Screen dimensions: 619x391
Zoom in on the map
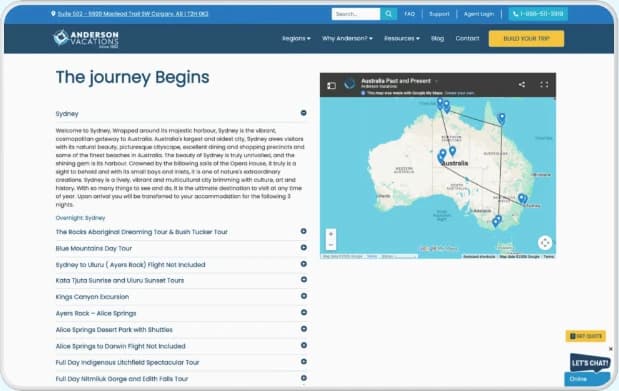[331, 234]
